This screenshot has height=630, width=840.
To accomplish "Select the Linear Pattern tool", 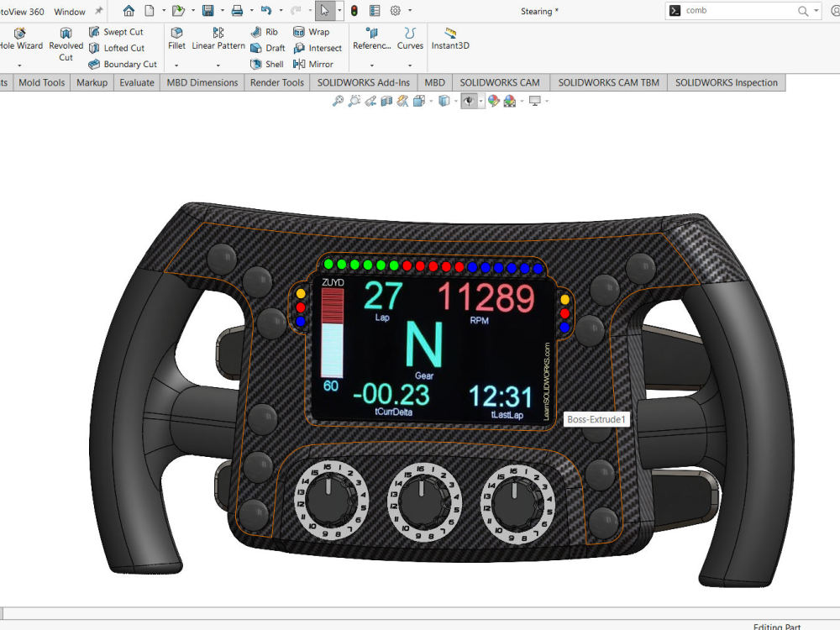I will pos(218,39).
